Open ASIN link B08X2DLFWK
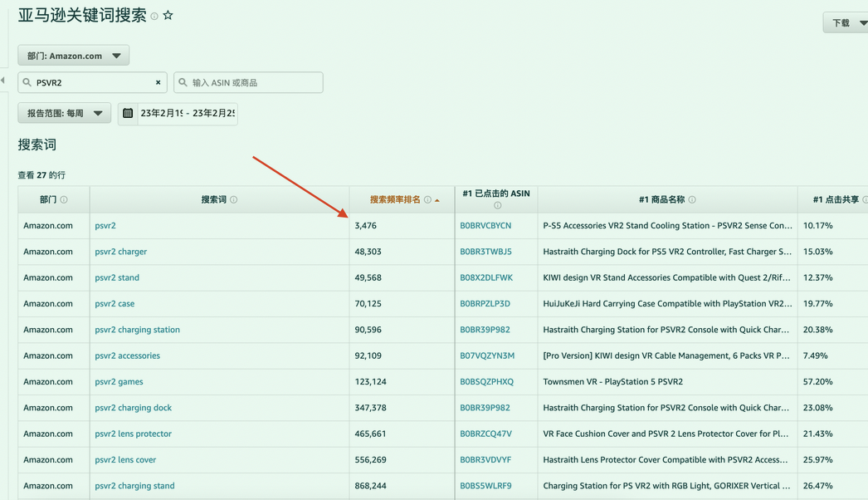Screen dimensions: 868x500 coord(486,277)
